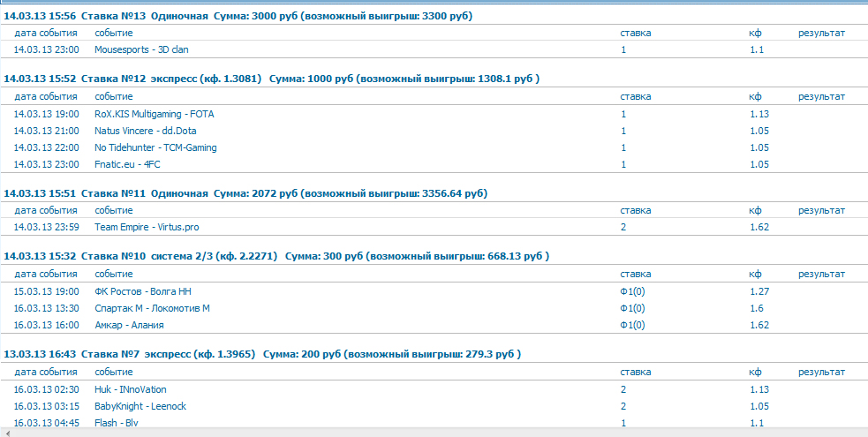The height and width of the screenshot is (437, 868).
Task: Select the No Tidehunter - TCM-Gaming event
Action: 155,147
